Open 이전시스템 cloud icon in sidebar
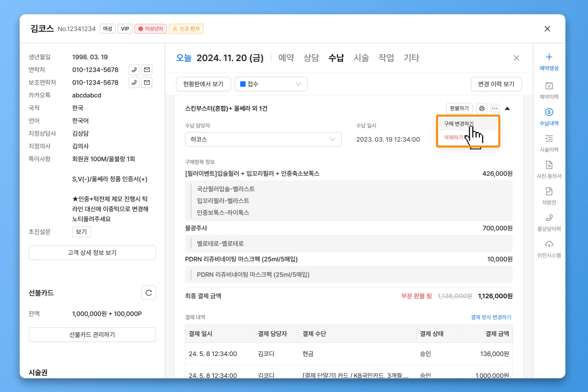This screenshot has height=392, width=588. pyautogui.click(x=549, y=244)
